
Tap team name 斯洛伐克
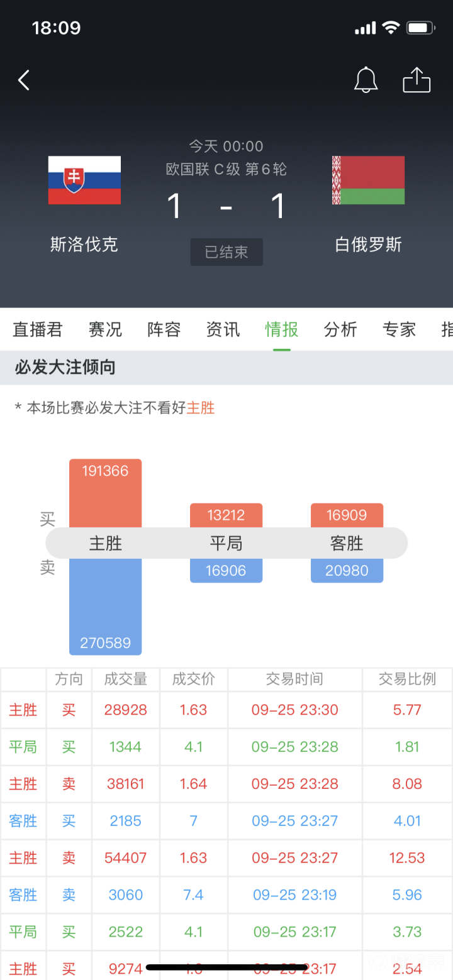[84, 245]
